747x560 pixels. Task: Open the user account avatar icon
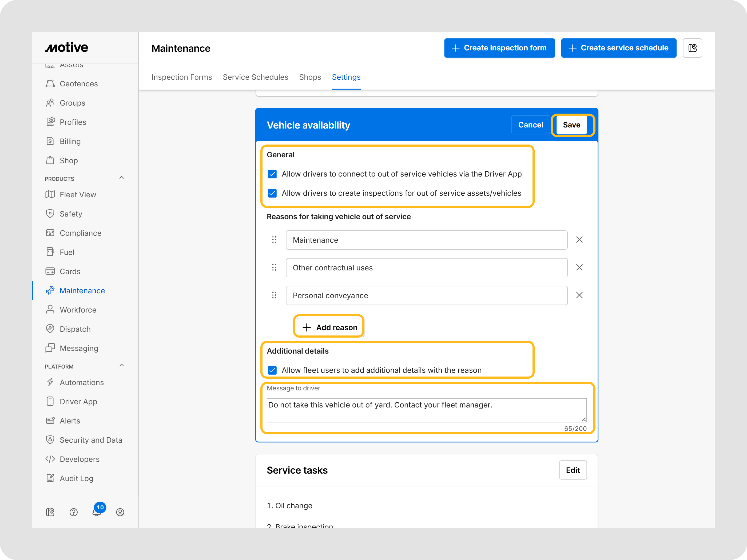coord(120,512)
